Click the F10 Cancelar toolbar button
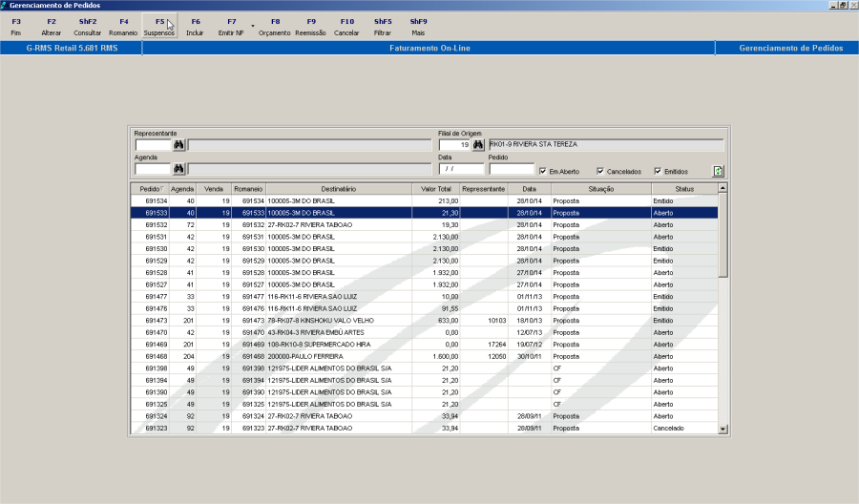Viewport: 859px width, 504px height. point(346,27)
